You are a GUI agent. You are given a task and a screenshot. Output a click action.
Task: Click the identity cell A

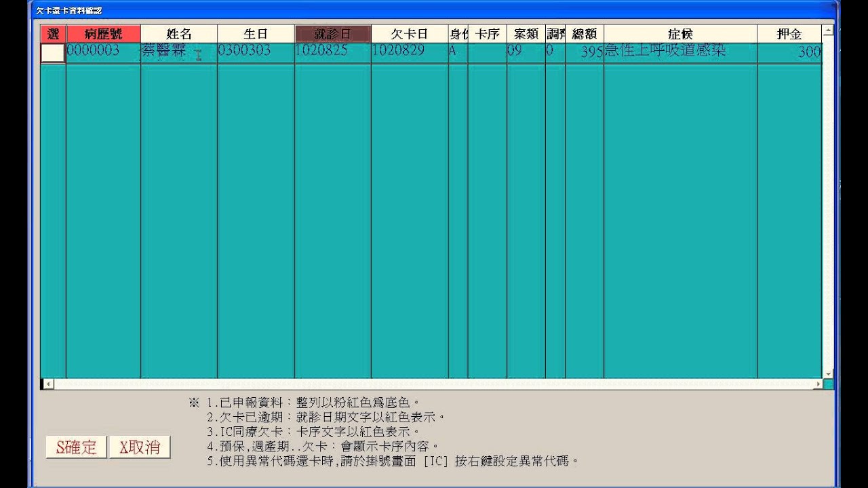pos(458,53)
